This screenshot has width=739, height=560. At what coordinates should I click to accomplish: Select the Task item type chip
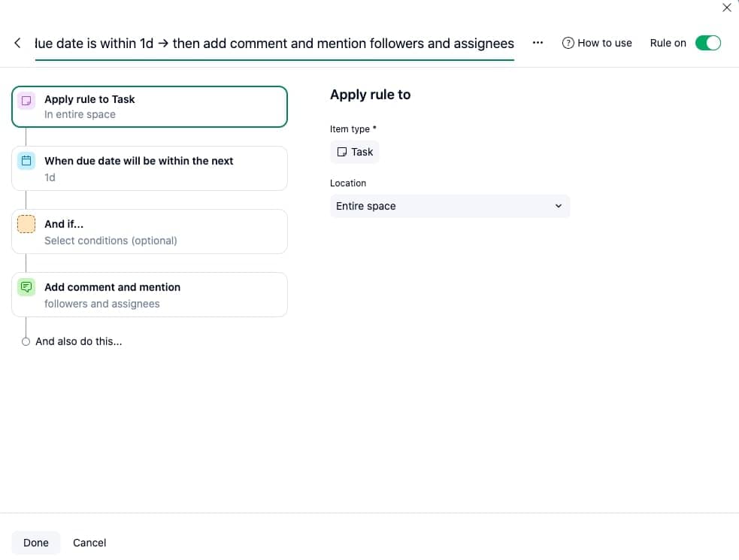coord(354,152)
